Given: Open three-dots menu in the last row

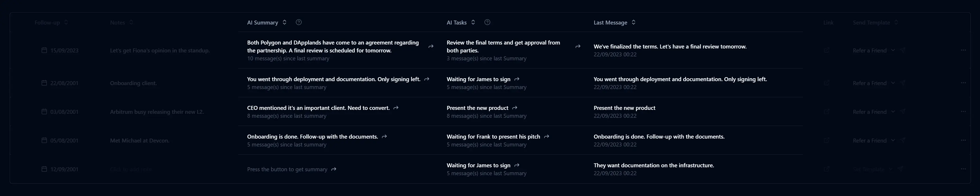Looking at the screenshot, I should [963, 169].
